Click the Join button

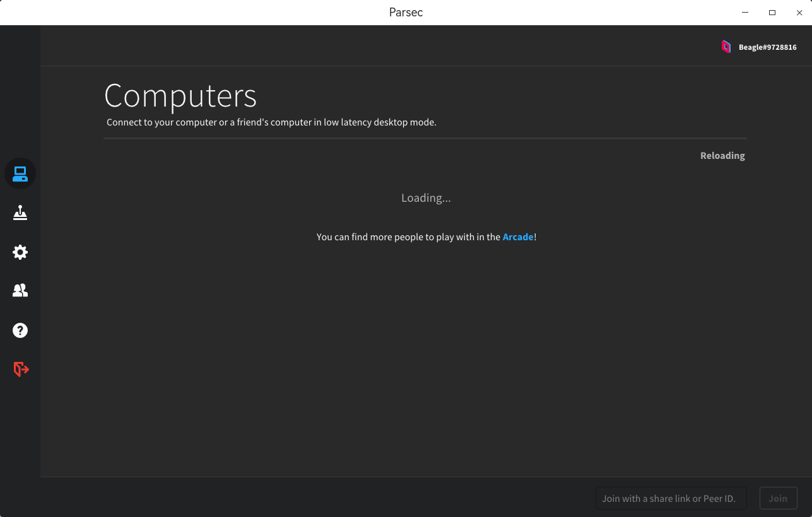point(778,498)
